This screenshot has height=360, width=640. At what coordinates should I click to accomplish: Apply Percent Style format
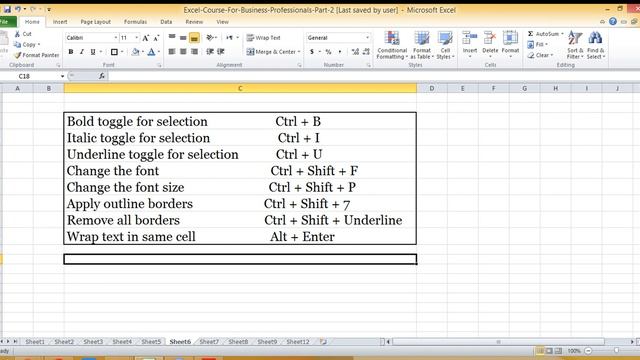coord(328,52)
